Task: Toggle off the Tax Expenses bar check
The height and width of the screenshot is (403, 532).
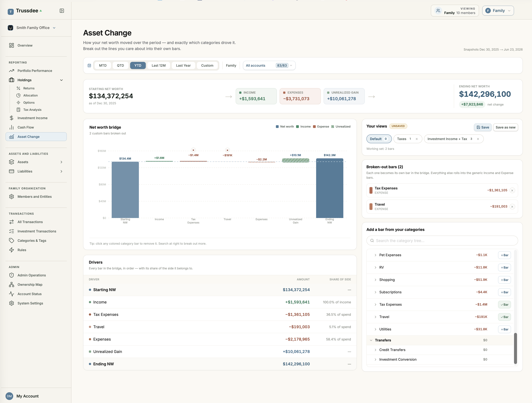Action: (505, 305)
